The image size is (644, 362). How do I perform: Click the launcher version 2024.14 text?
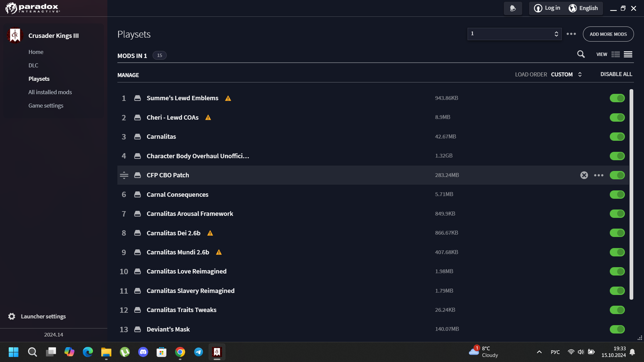pos(54,335)
